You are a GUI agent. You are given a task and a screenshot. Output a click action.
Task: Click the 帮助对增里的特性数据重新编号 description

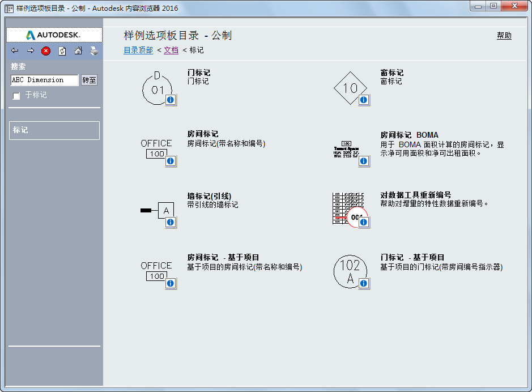[434, 203]
